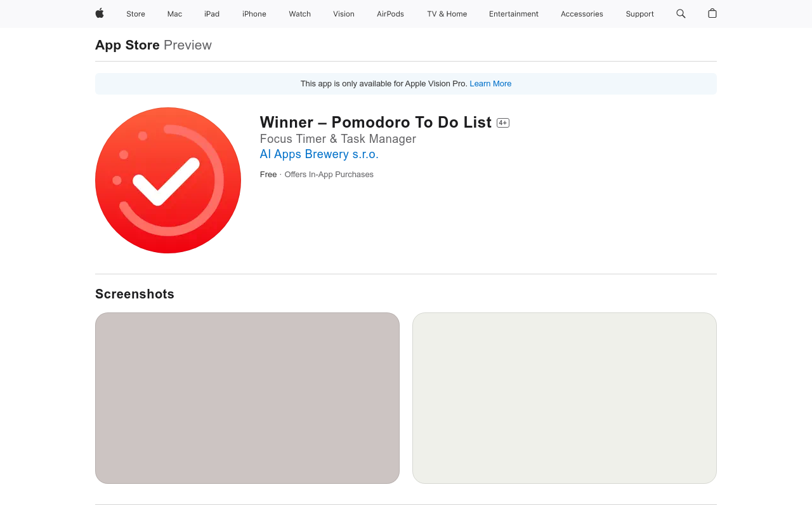Go to the iPhone navigation item
812x508 pixels.
[x=254, y=14]
